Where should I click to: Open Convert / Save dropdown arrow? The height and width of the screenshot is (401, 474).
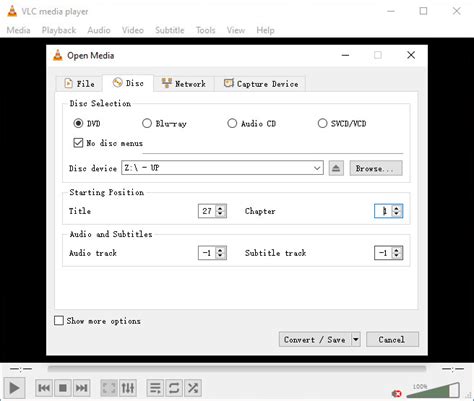[356, 340]
